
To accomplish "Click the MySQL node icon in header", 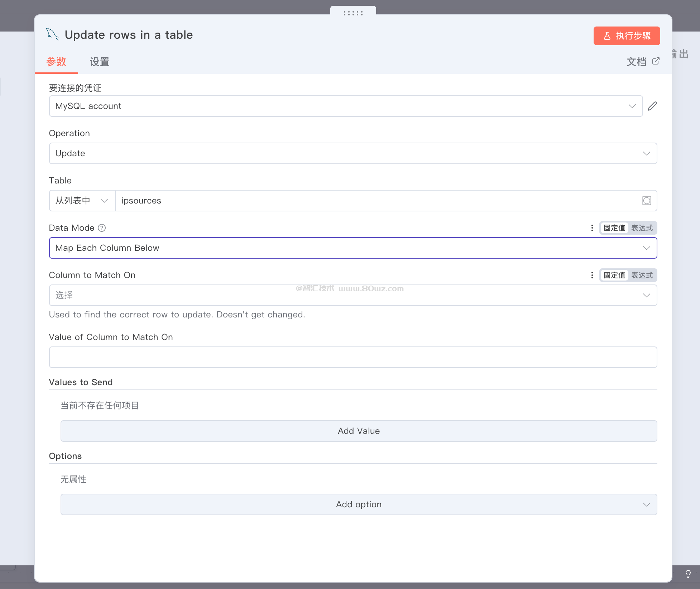I will point(53,34).
